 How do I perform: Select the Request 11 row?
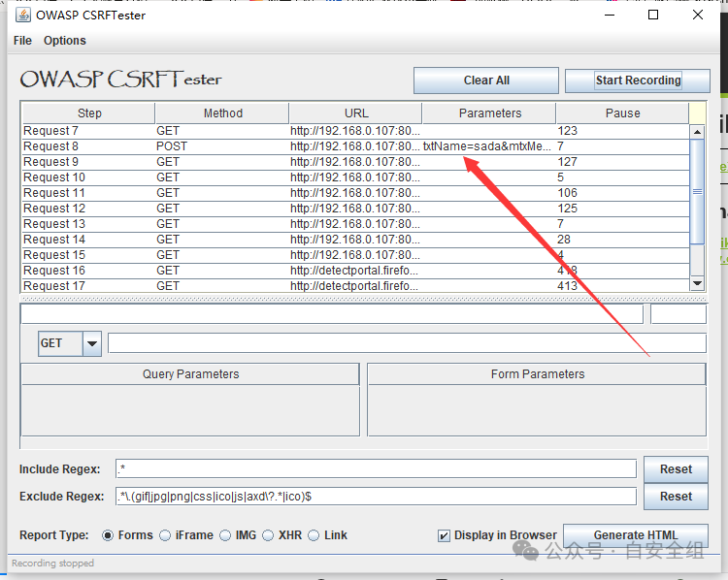click(355, 193)
